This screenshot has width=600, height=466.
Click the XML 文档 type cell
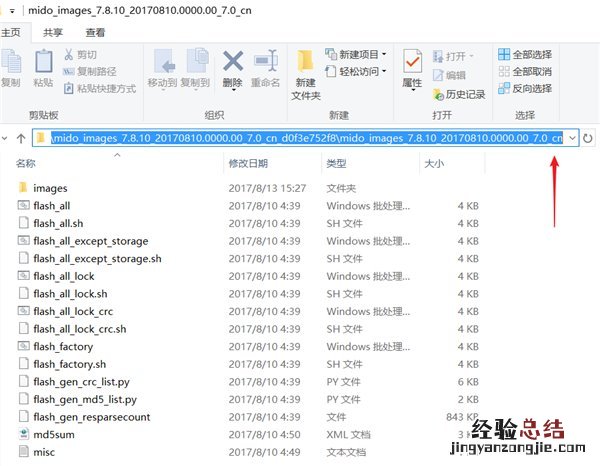348,434
